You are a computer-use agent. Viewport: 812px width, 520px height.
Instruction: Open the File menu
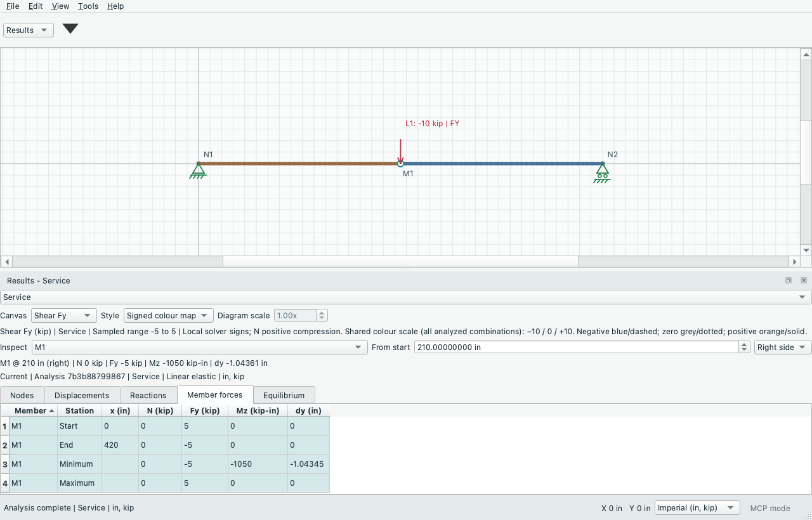point(13,6)
